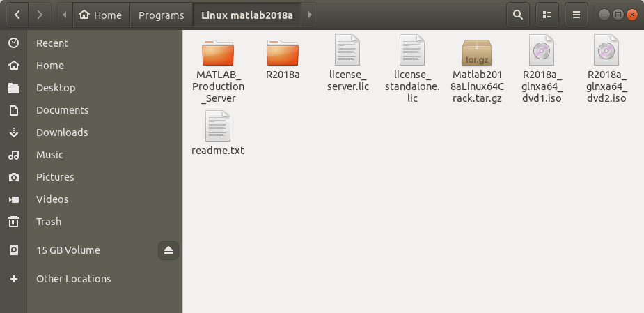Image resolution: width=644 pixels, height=313 pixels.
Task: Open the Programs path bar segment
Action: coord(161,15)
